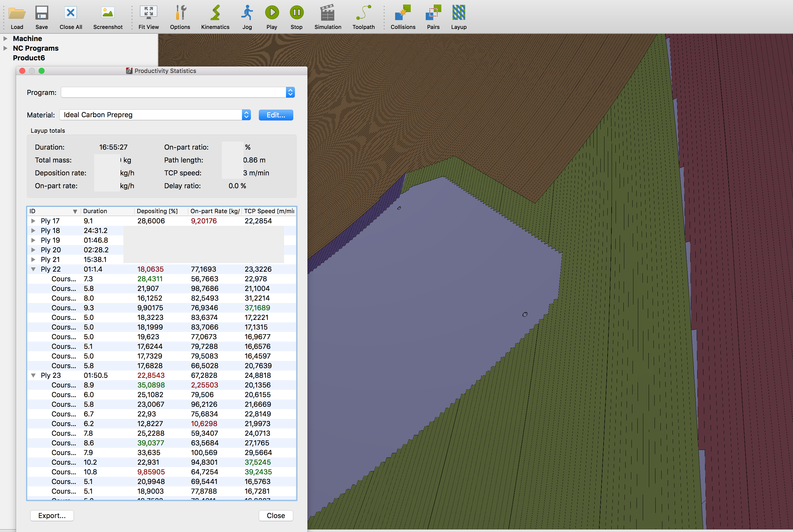
Task: Expand the Ply 18 row
Action: click(33, 230)
